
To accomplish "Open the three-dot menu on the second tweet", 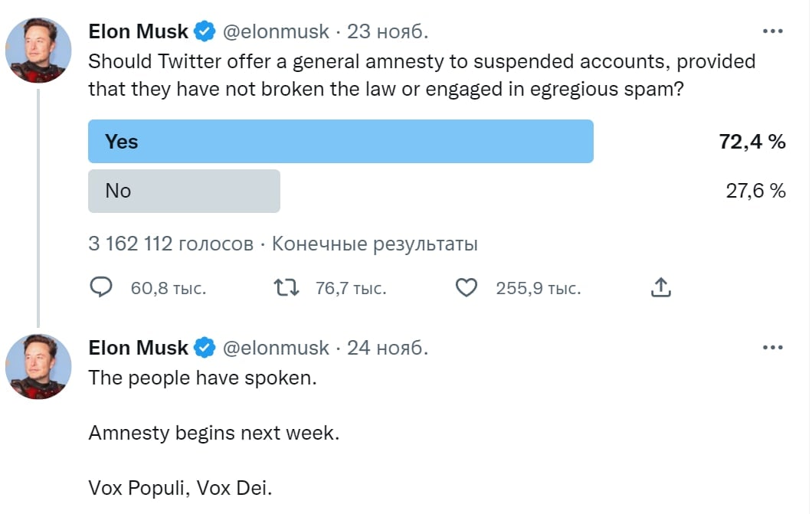I will coord(773,348).
